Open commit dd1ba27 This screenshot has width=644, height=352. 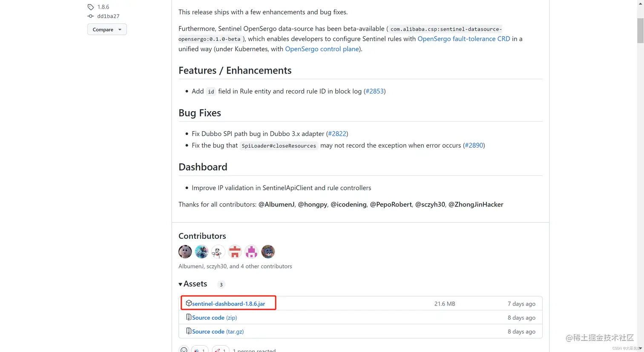[108, 16]
